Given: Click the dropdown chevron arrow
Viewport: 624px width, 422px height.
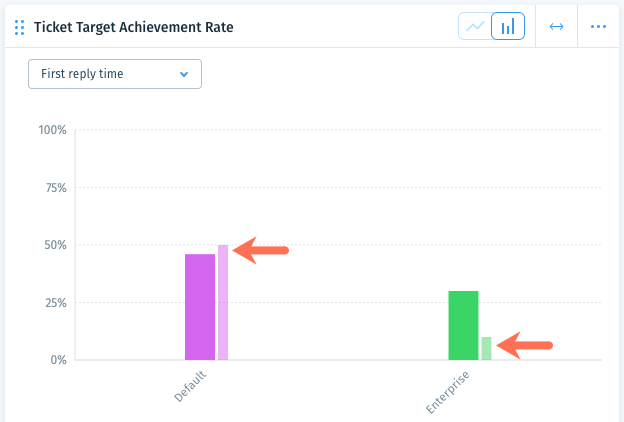Looking at the screenshot, I should (x=184, y=74).
